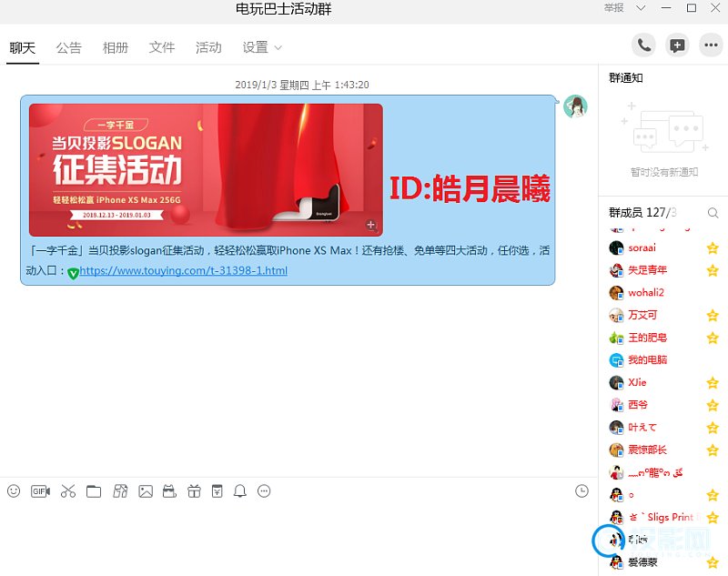Click the star beside 震惊部长
Image resolution: width=728 pixels, height=576 pixels.
click(x=713, y=450)
